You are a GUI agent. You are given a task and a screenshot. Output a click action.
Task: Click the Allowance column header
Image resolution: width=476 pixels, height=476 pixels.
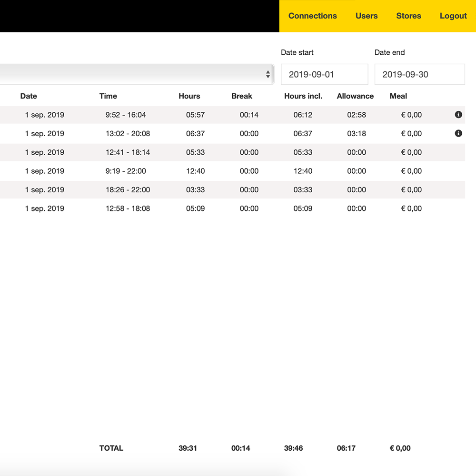[355, 96]
